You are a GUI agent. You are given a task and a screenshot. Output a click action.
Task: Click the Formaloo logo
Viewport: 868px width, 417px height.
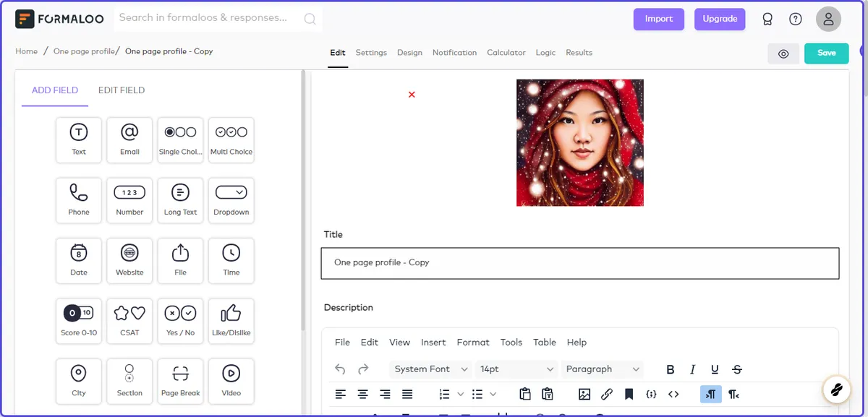pyautogui.click(x=61, y=19)
